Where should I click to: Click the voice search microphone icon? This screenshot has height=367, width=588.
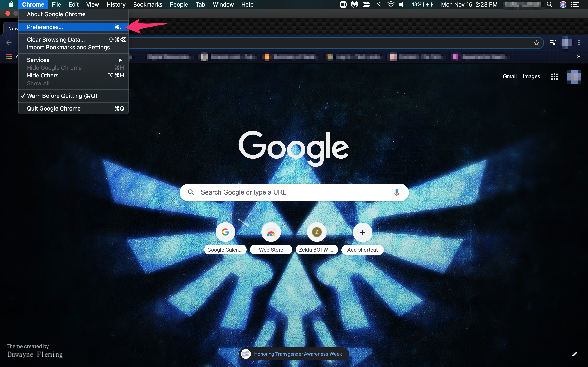coord(396,192)
